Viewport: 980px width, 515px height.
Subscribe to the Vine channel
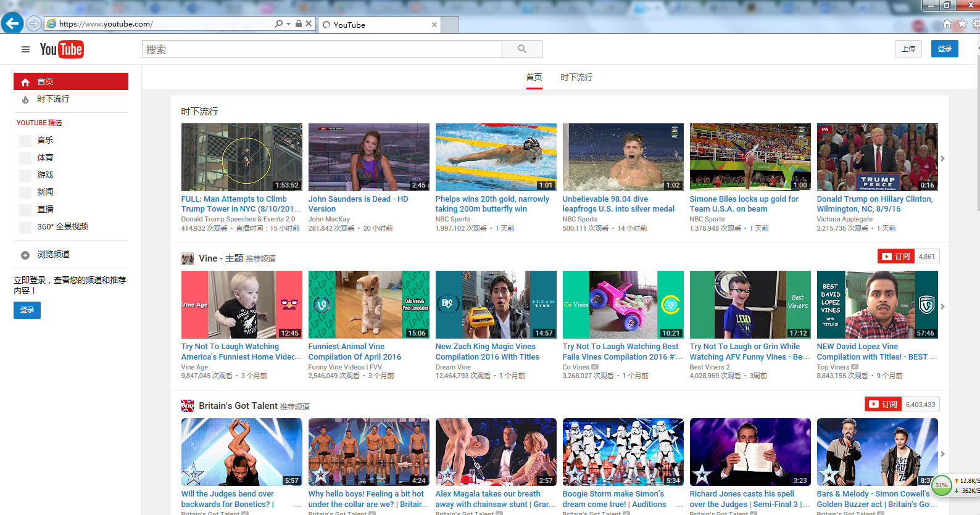(896, 257)
